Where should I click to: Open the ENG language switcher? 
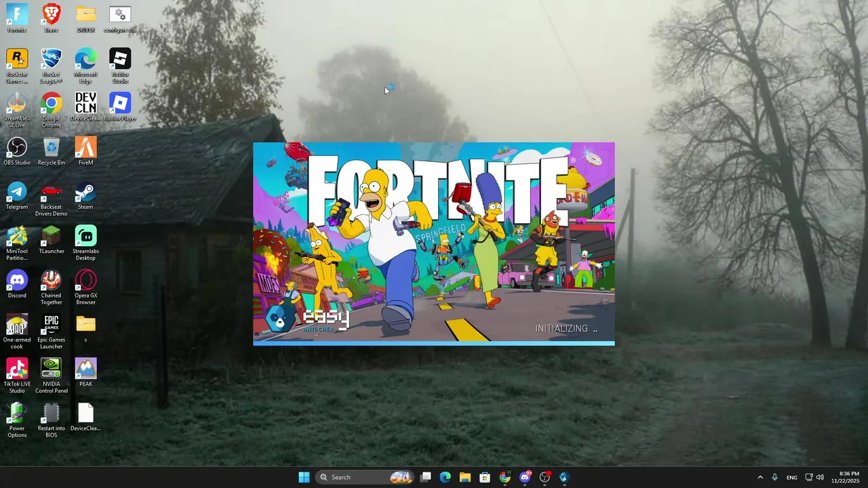tap(792, 477)
